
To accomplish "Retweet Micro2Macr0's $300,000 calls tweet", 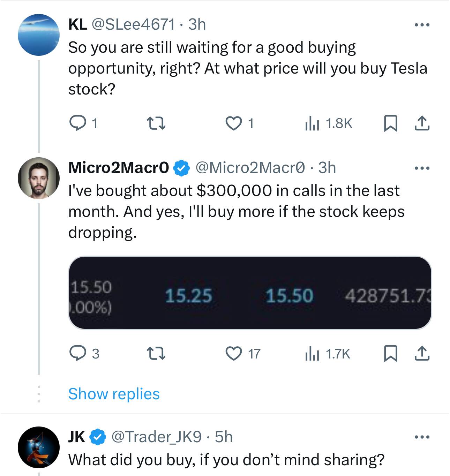I will click(155, 354).
